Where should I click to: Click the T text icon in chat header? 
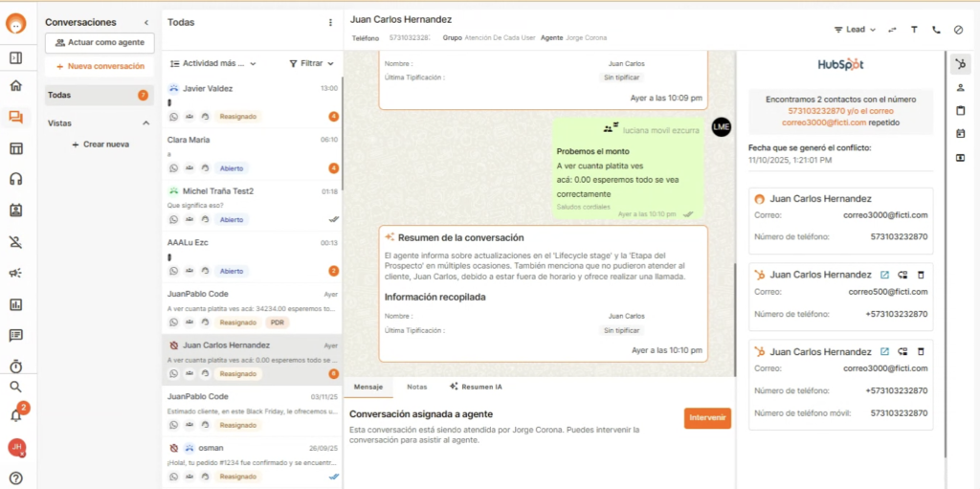(914, 30)
